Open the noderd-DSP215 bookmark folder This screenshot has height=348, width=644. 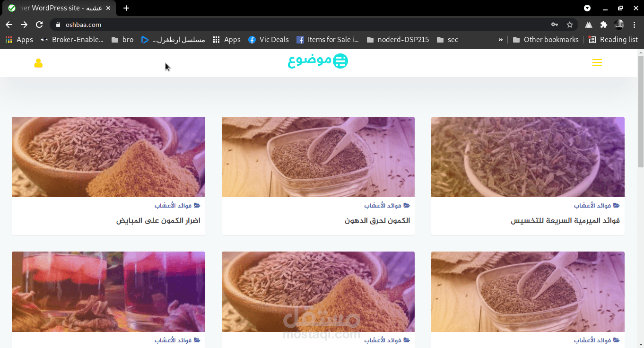(398, 40)
